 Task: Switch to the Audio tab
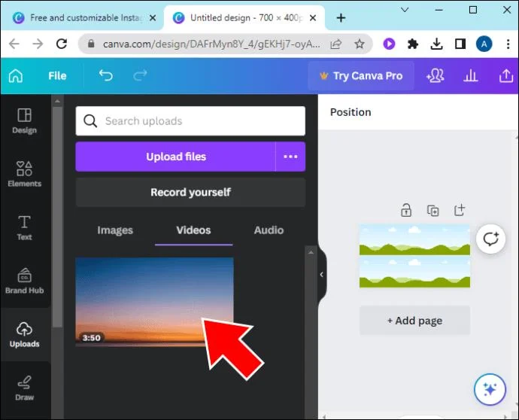(x=269, y=230)
